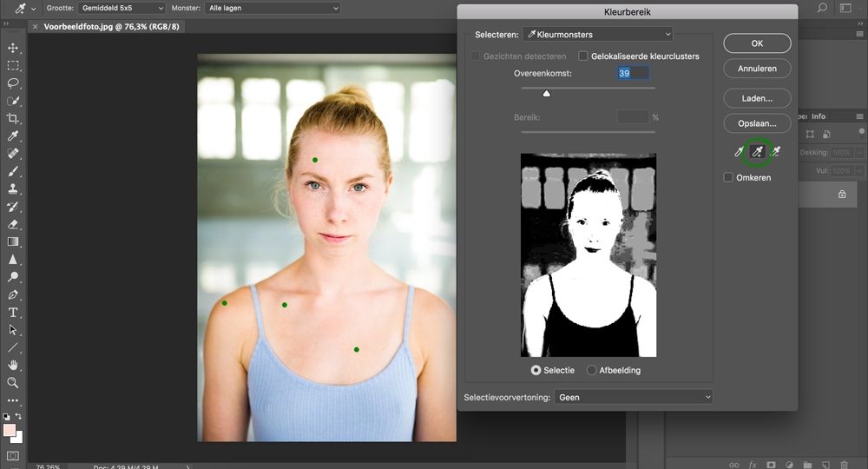Viewport: 868px width, 469px height.
Task: Click the Laden... button
Action: (757, 98)
